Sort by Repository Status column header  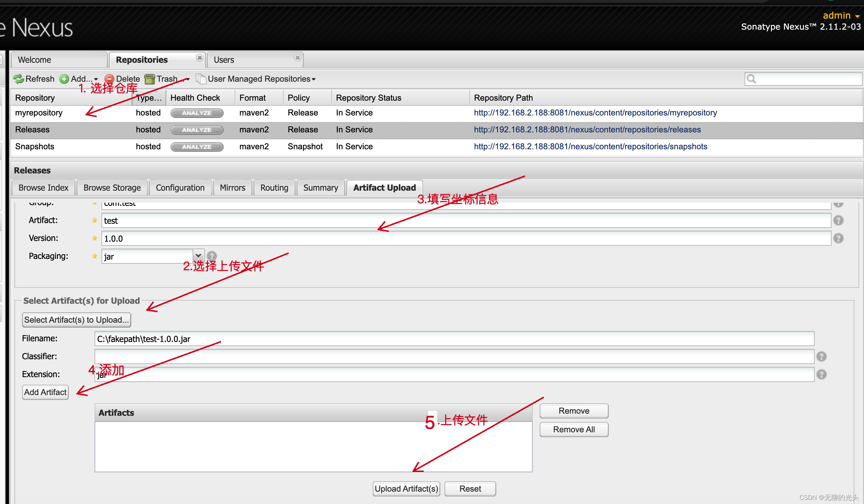click(401, 98)
